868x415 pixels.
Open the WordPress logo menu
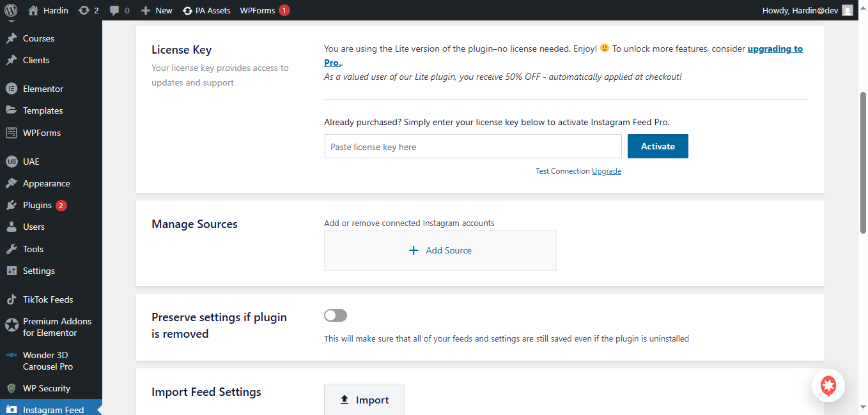point(11,10)
